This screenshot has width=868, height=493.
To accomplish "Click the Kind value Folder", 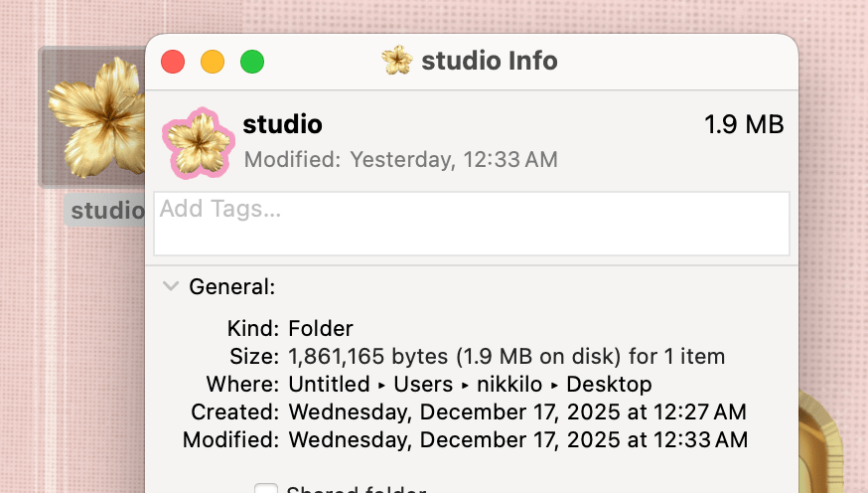I will pos(321,328).
